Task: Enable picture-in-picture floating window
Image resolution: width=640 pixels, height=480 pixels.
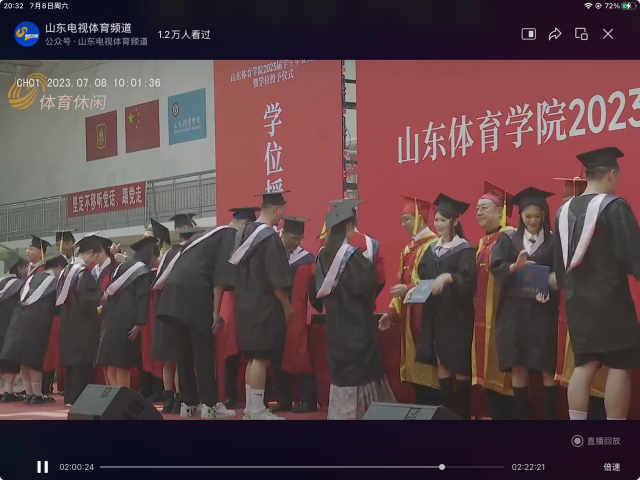Action: 581,34
